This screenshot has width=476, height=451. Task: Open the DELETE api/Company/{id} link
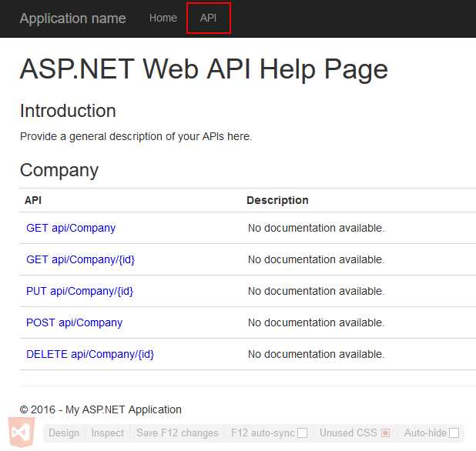[x=90, y=354]
